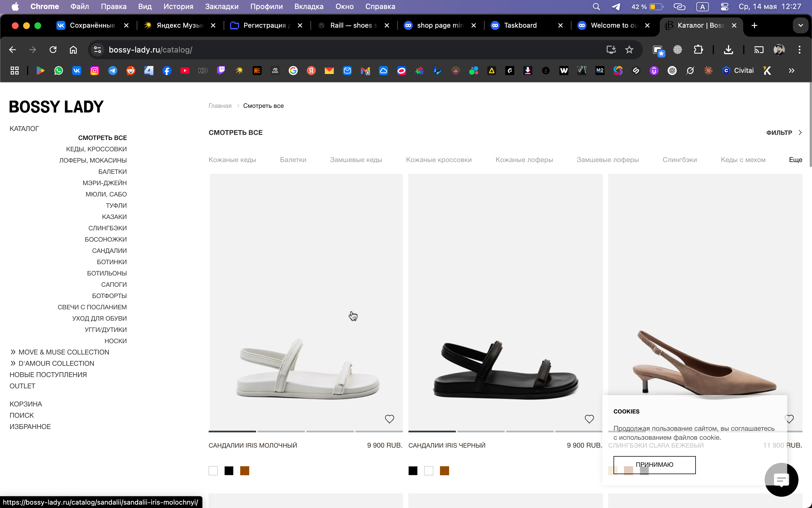Open Chrome downloads icon
This screenshot has width=812, height=508.
728,50
